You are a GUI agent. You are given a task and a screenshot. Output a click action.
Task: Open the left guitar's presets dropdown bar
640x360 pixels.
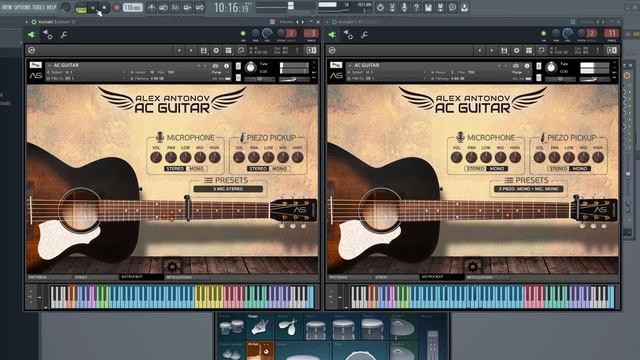pos(228,189)
